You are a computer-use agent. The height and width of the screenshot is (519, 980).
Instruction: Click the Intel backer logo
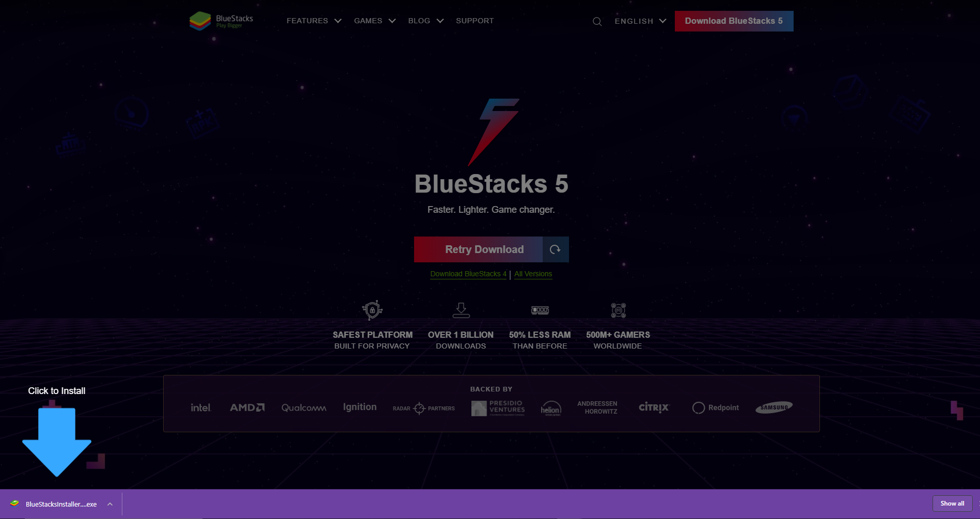click(201, 407)
